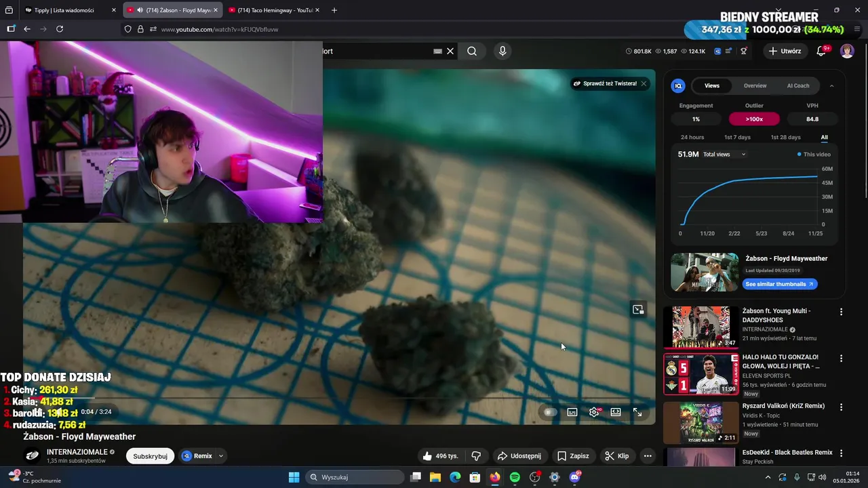Enter fullscreen video mode
This screenshot has height=488, width=868.
637,412
